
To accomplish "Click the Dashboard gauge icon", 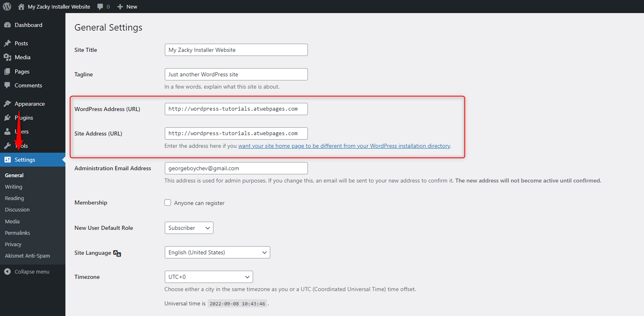I will coord(7,25).
